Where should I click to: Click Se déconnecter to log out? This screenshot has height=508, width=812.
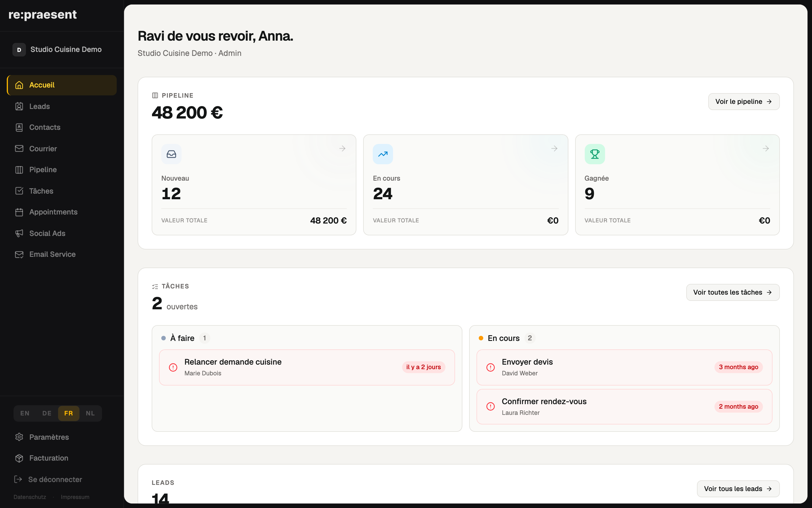pyautogui.click(x=62, y=479)
